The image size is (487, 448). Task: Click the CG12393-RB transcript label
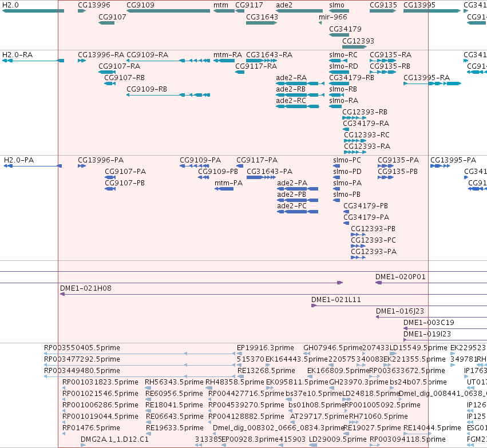pos(365,112)
